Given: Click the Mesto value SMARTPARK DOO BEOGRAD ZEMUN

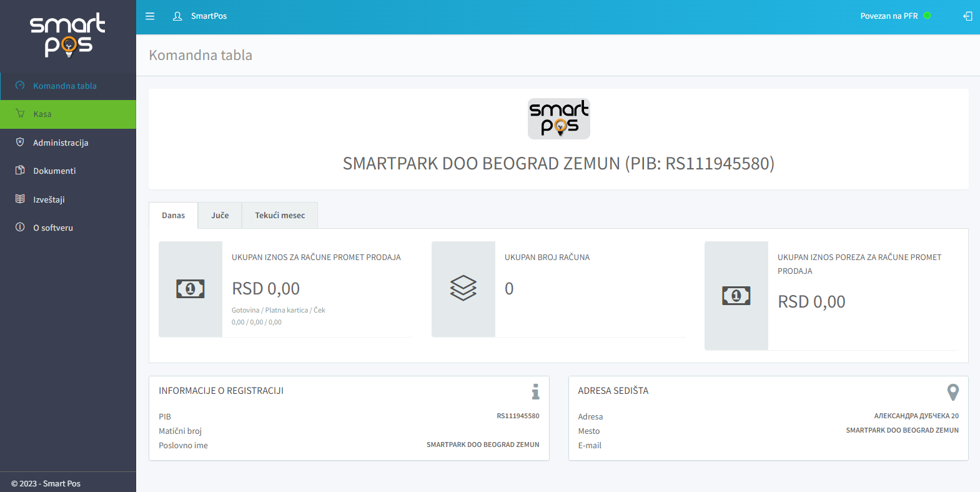Looking at the screenshot, I should coord(903,430).
